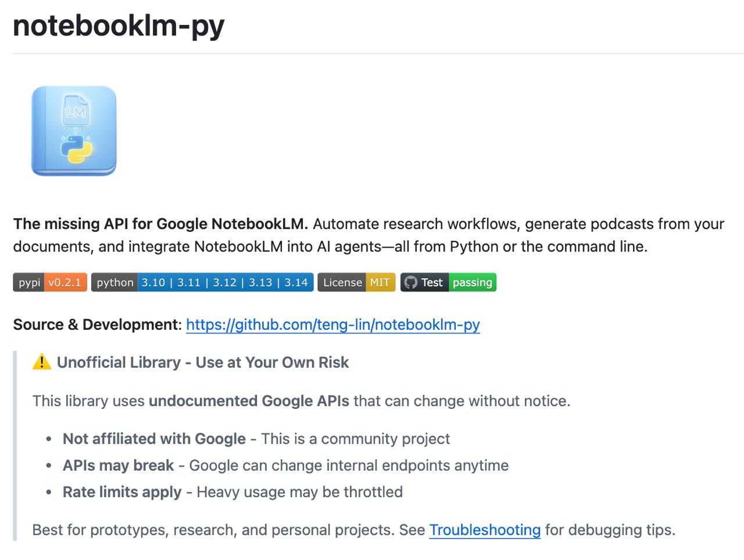The height and width of the screenshot is (560, 744).
Task: Open the Troubleshooting link
Action: 485,530
